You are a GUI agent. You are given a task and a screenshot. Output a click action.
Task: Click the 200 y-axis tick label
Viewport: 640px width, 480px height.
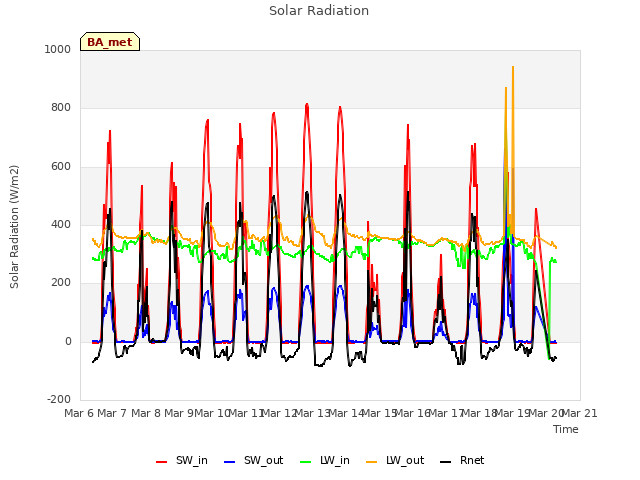pyautogui.click(x=61, y=283)
